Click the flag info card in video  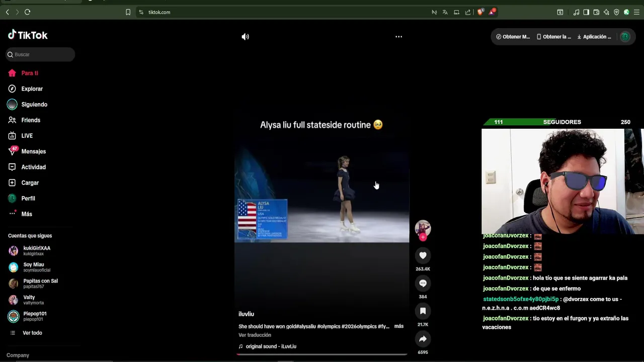[262, 219]
